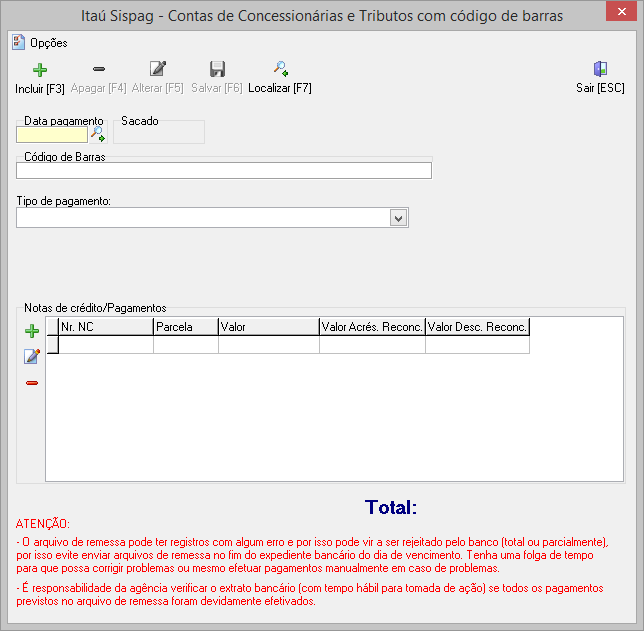The image size is (644, 631).
Task: Remove nota de crédito with red minus
Action: tap(32, 383)
